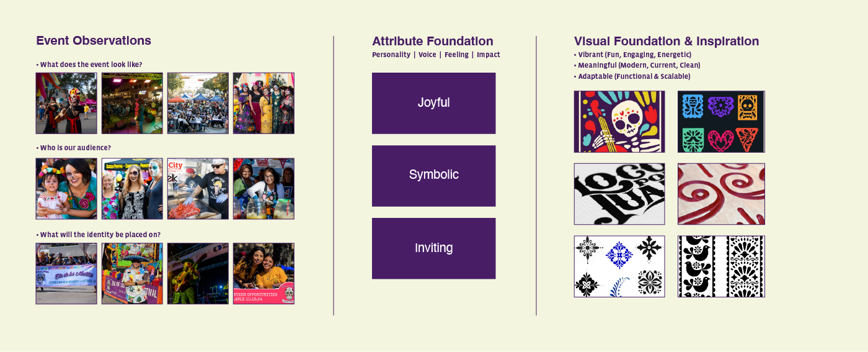Open the night stage crowd photo
This screenshot has width=868, height=352.
click(132, 103)
